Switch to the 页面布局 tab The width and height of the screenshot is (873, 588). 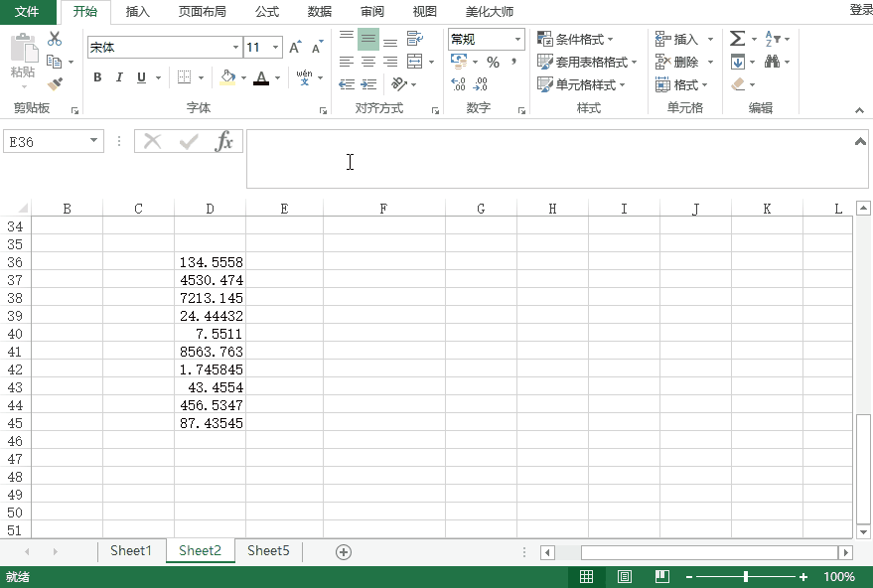click(x=202, y=12)
